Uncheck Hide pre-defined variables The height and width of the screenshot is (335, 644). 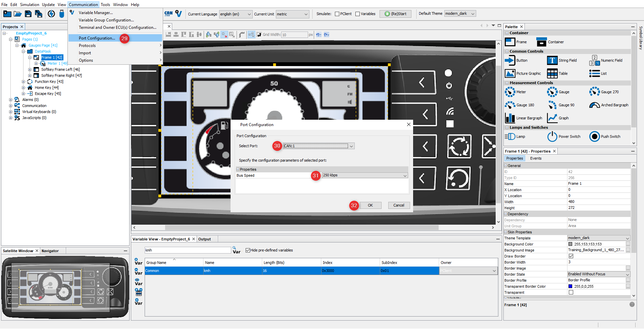[248, 250]
